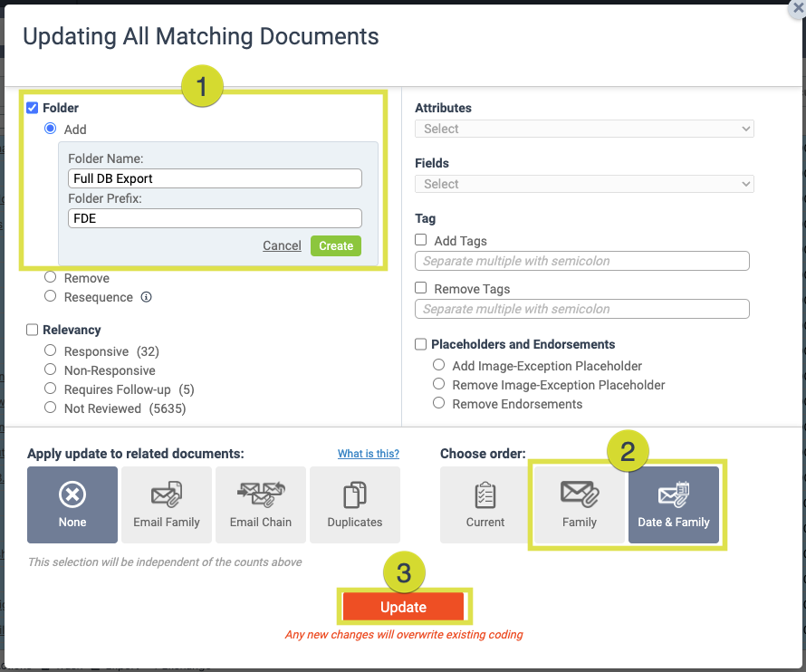
Task: Select Responsive relevancy option
Action: pyautogui.click(x=51, y=350)
